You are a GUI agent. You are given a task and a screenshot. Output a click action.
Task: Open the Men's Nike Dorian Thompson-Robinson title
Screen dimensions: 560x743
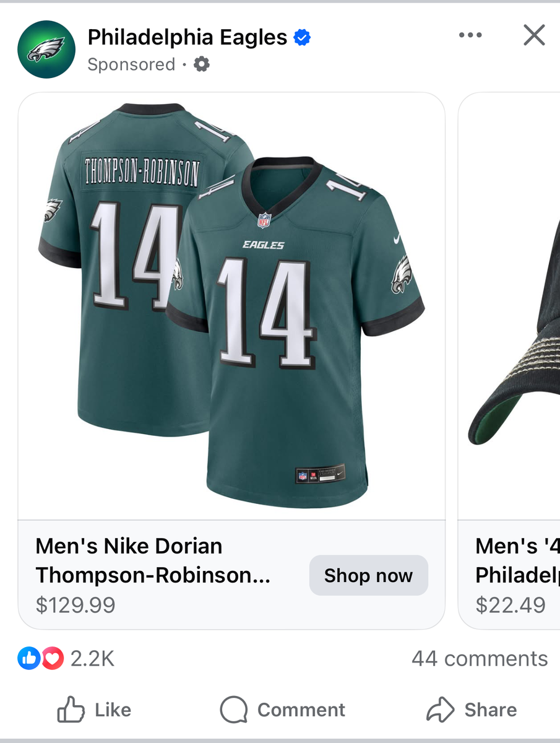(x=153, y=560)
